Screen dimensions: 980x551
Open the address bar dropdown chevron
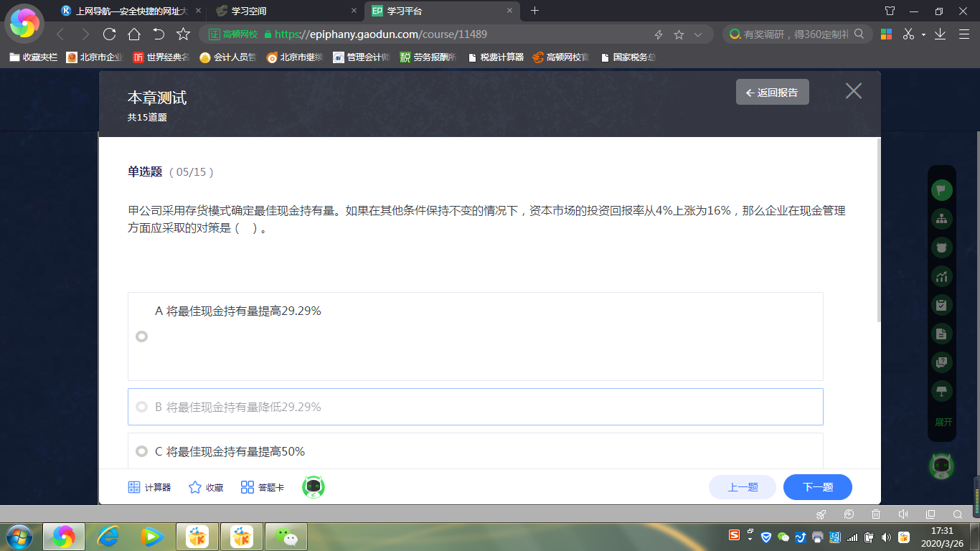(x=698, y=34)
